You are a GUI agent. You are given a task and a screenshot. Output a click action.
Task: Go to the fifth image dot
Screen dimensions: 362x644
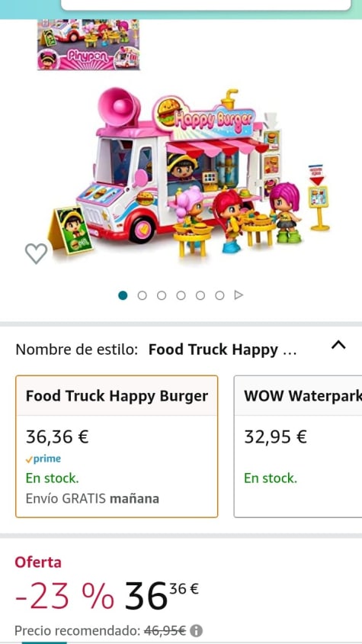[x=200, y=295]
